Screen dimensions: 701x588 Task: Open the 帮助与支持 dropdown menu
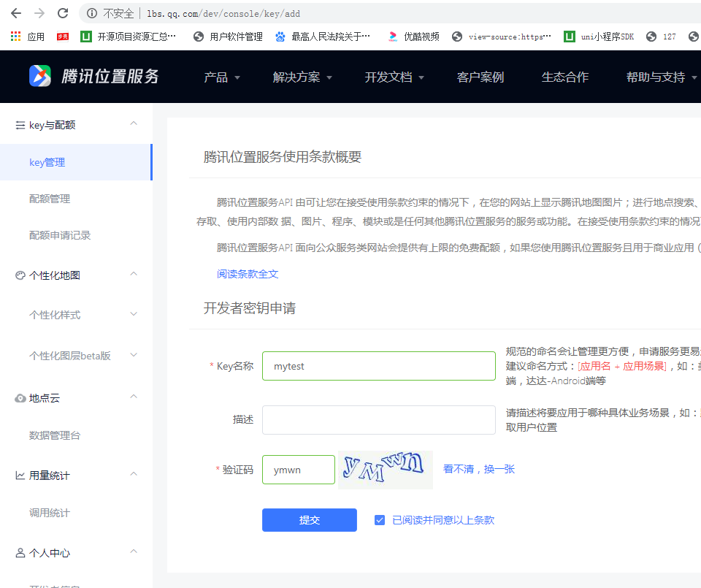(x=662, y=77)
